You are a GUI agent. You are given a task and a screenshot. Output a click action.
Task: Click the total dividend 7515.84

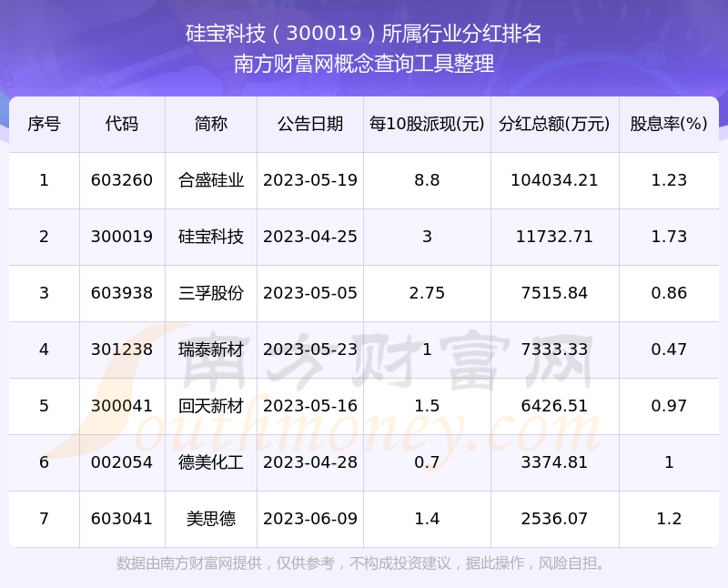pos(554,293)
